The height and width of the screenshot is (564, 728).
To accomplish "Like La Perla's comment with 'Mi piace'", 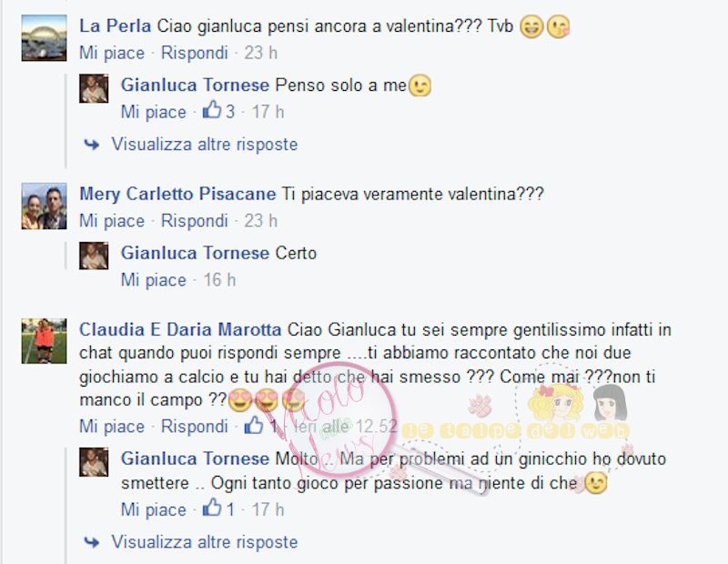I will click(x=112, y=53).
